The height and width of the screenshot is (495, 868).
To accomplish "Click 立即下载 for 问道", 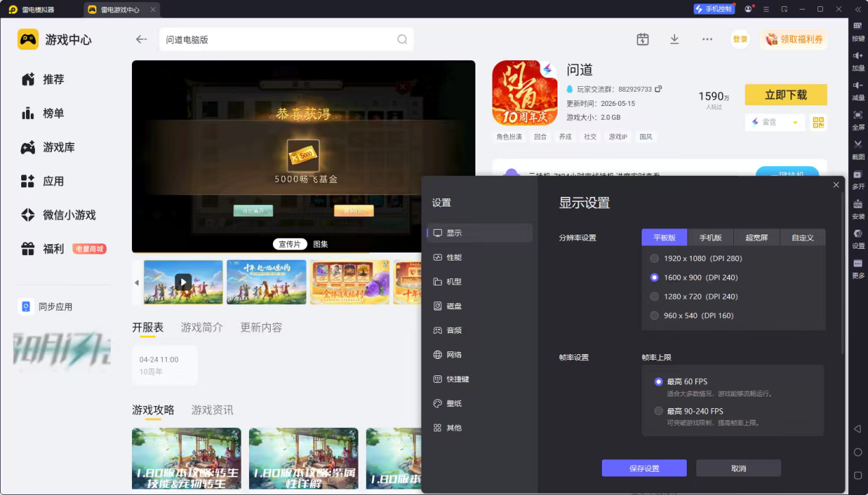I will coord(786,95).
